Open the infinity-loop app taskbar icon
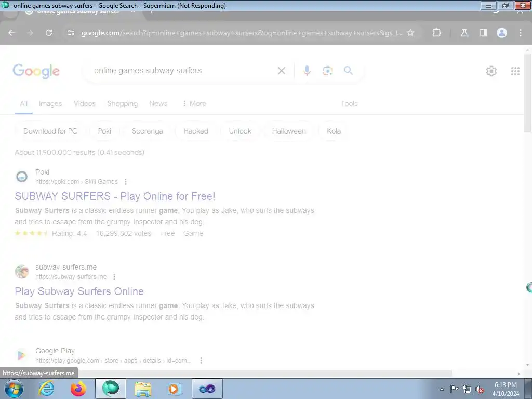 coord(207,389)
